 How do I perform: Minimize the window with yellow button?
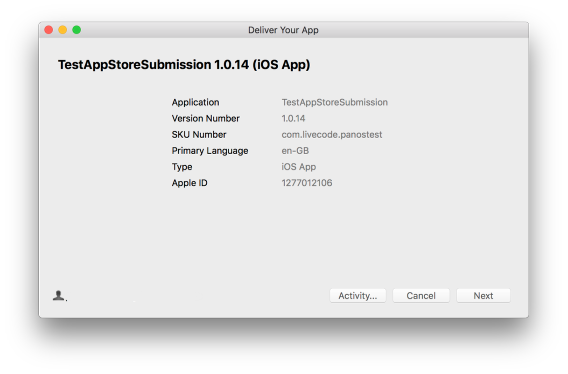coord(63,30)
